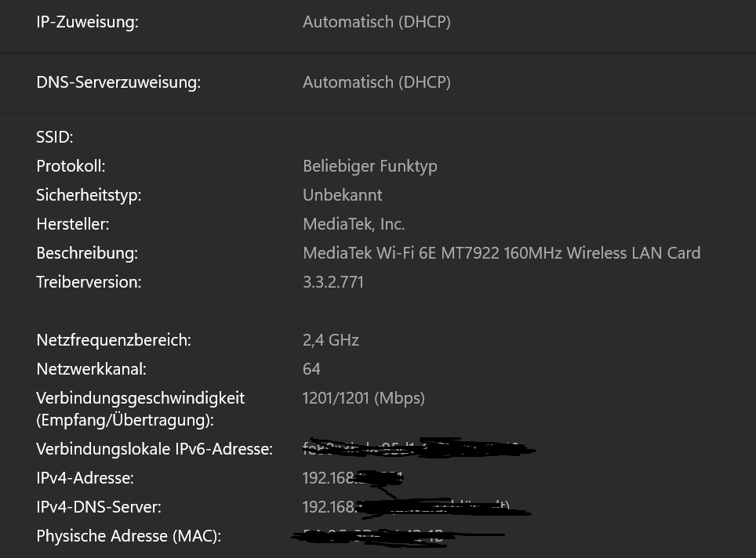Click the Physische Adresse (MAC) label

click(129, 536)
